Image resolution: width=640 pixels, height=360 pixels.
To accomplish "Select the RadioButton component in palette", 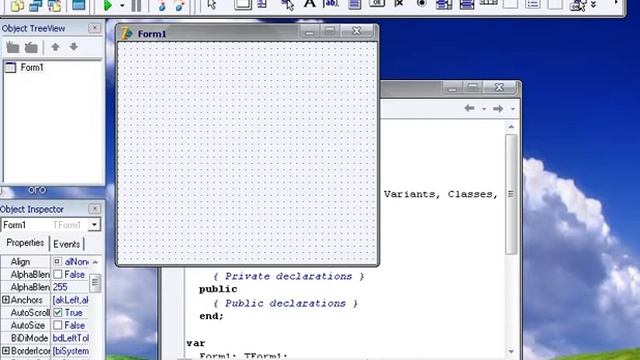I will pos(422,4).
